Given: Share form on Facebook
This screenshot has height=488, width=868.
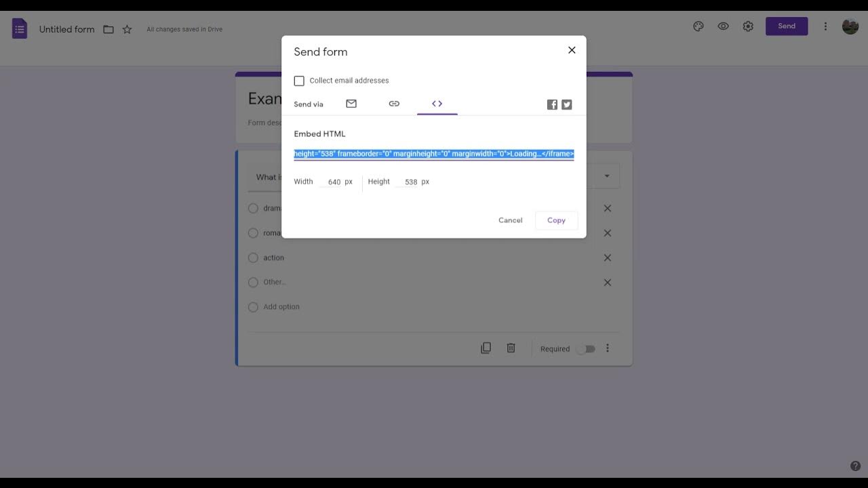Looking at the screenshot, I should (552, 104).
